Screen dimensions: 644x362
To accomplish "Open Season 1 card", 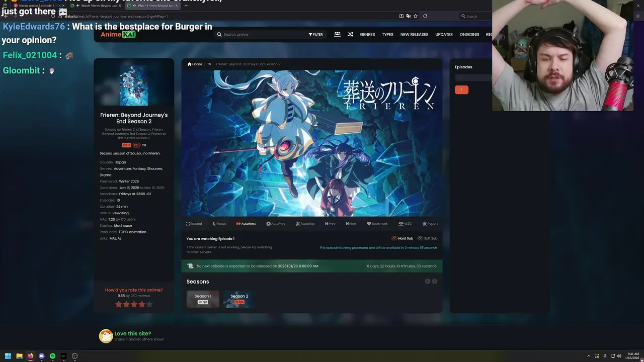I will point(203,299).
